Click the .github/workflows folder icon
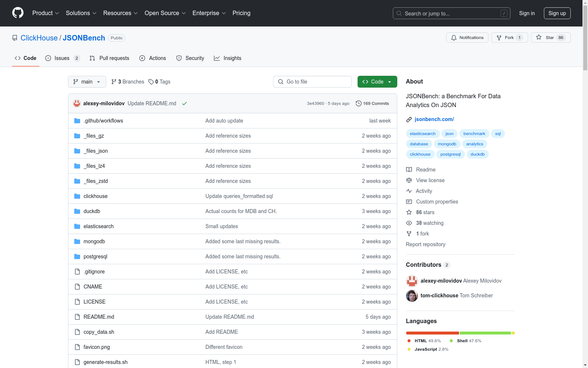This screenshot has width=588, height=368. (77, 121)
